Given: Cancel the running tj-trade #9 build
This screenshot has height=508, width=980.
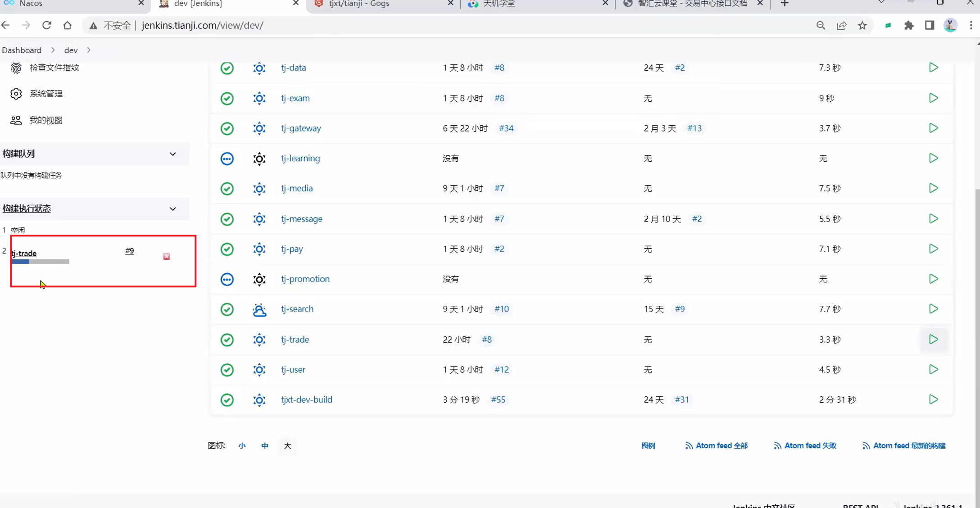Looking at the screenshot, I should pos(167,256).
